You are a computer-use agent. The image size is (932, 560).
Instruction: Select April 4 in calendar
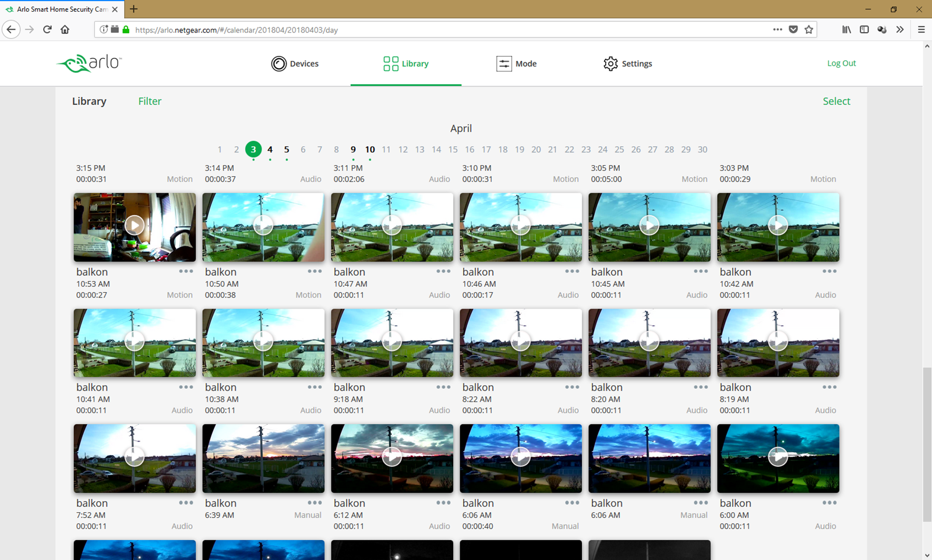click(x=270, y=150)
